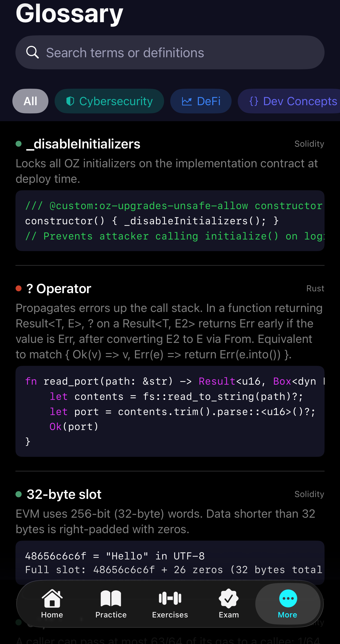Enable the Cybersecurity glossary filter

pos(109,101)
